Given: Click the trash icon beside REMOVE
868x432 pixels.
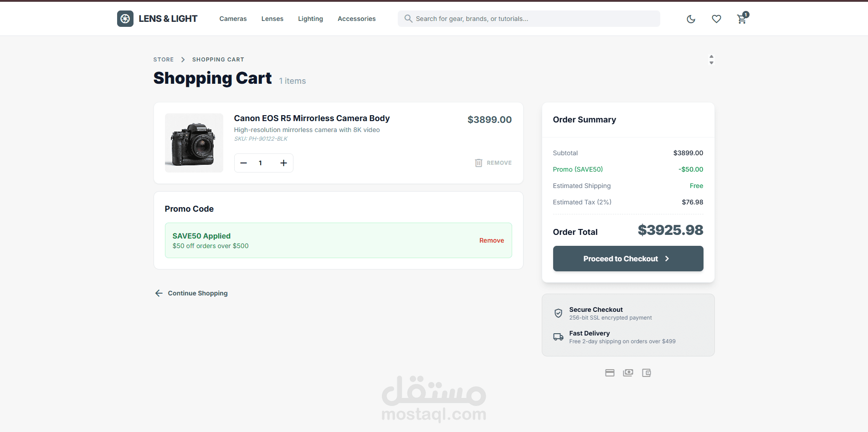Looking at the screenshot, I should click(x=478, y=163).
